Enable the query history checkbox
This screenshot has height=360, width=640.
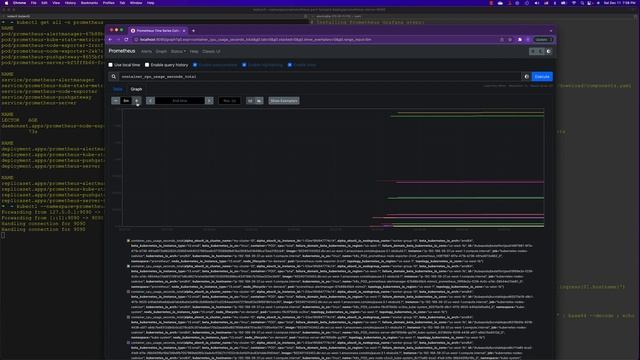point(147,65)
